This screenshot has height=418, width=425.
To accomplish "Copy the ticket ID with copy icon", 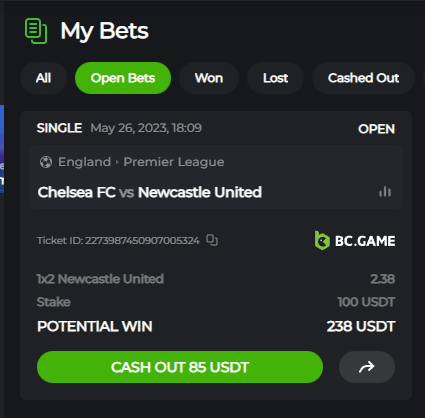I will coord(212,240).
